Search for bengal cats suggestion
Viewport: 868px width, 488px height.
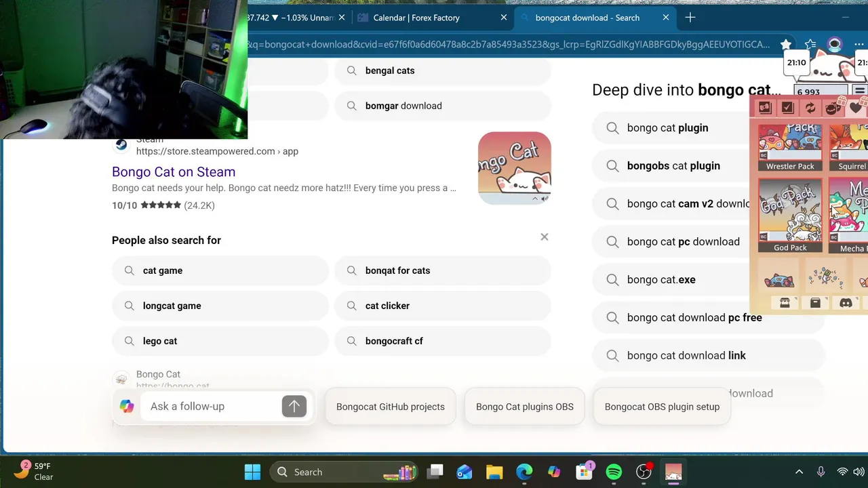[443, 70]
